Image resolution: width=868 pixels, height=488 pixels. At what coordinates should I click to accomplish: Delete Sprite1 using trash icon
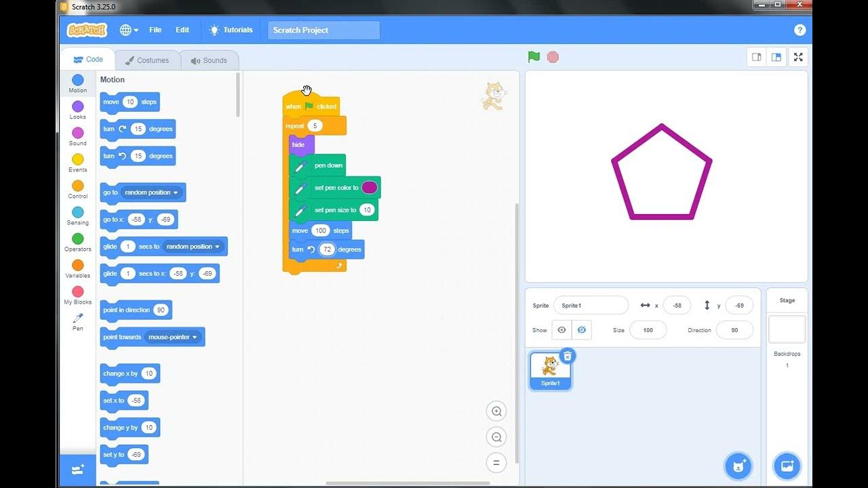(x=568, y=356)
